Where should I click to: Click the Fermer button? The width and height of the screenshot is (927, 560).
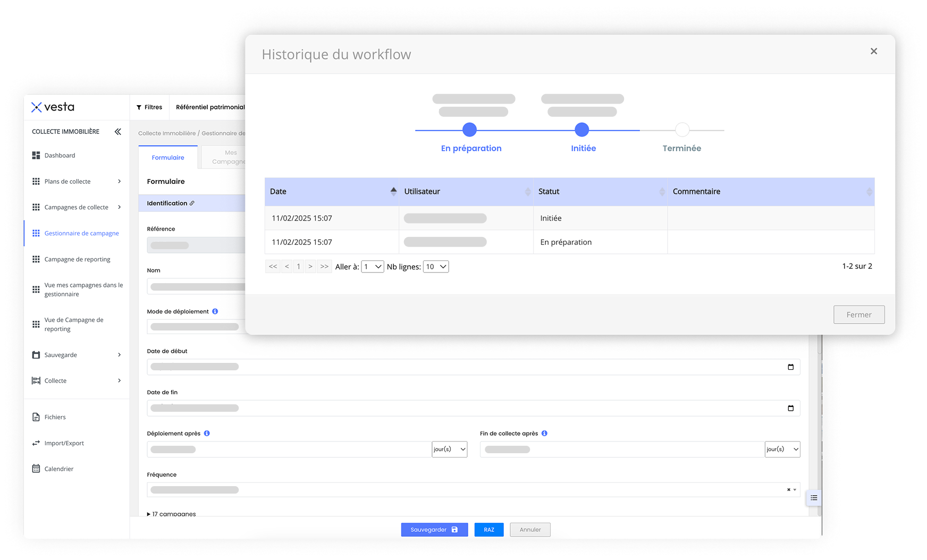coord(858,315)
